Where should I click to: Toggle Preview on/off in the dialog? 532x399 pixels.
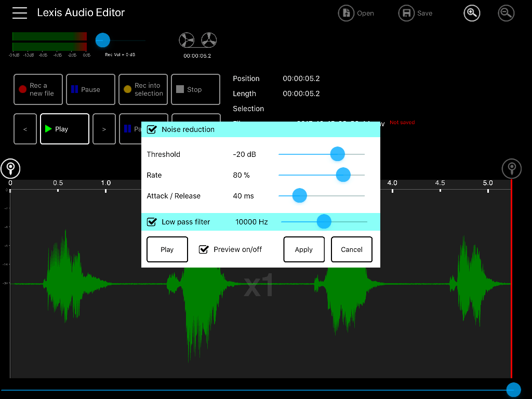tap(204, 249)
